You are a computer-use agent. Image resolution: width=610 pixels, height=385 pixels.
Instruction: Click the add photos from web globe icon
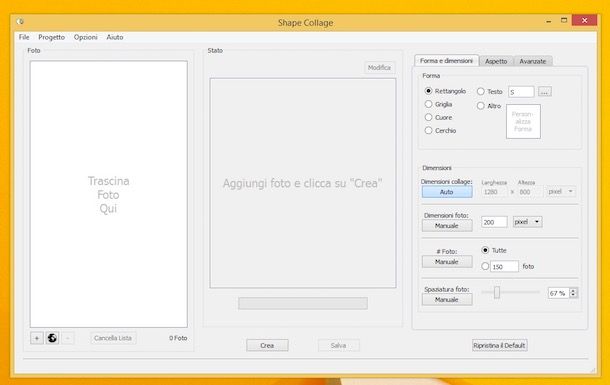(x=52, y=338)
